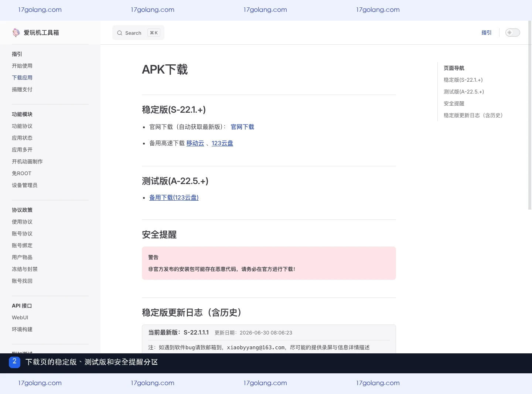This screenshot has width=532, height=394.
Task: Click the 123云盘 stable download link
Action: coord(222,143)
